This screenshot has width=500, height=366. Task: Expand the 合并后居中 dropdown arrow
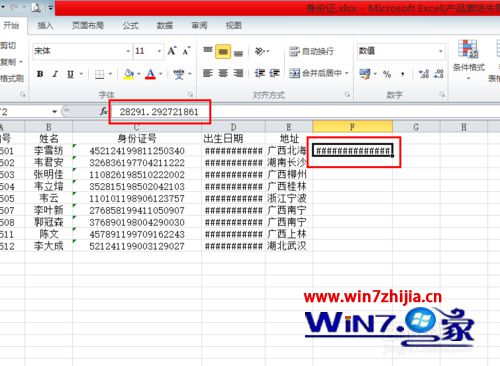click(x=347, y=73)
